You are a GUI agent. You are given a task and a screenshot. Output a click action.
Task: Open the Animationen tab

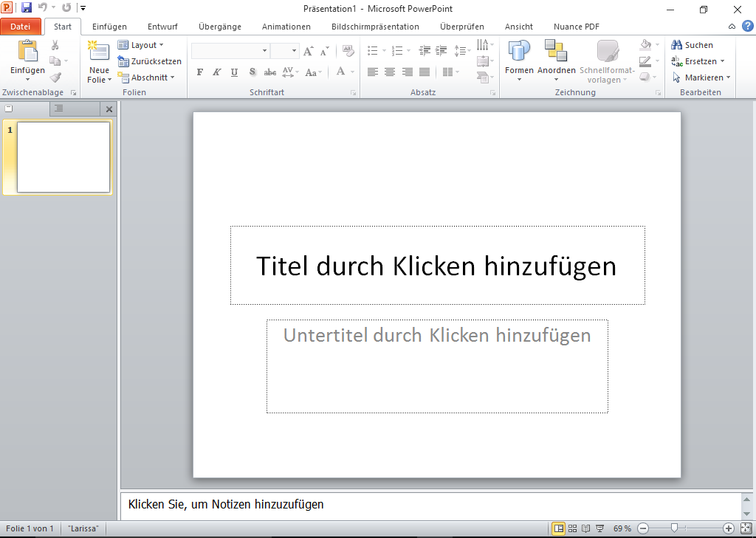pyautogui.click(x=286, y=27)
